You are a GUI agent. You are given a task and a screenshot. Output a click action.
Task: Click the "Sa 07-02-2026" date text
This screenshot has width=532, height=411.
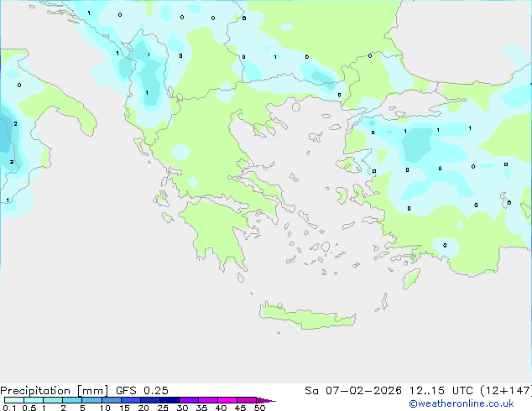pyautogui.click(x=353, y=391)
